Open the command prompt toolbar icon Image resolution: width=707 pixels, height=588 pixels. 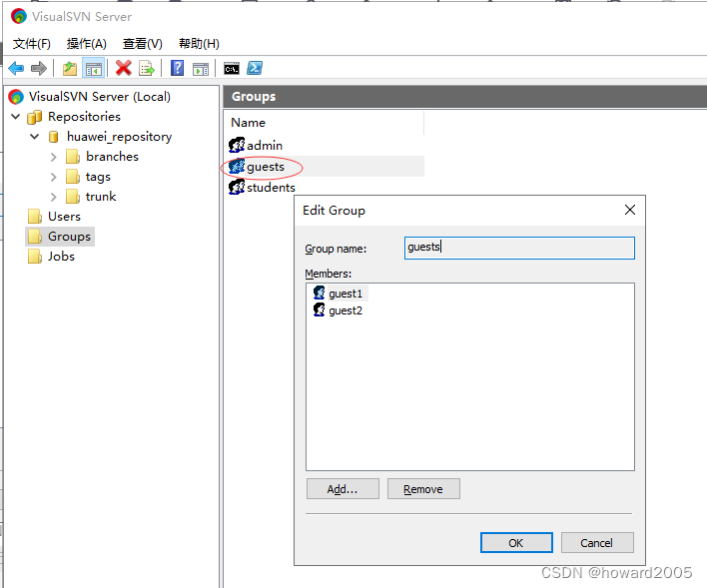[x=232, y=69]
